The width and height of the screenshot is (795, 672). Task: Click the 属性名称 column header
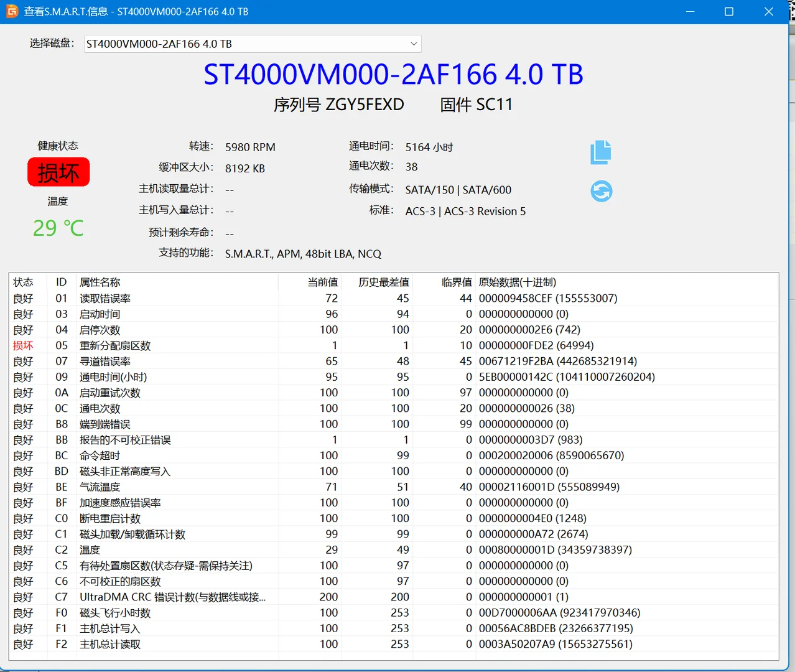(100, 282)
